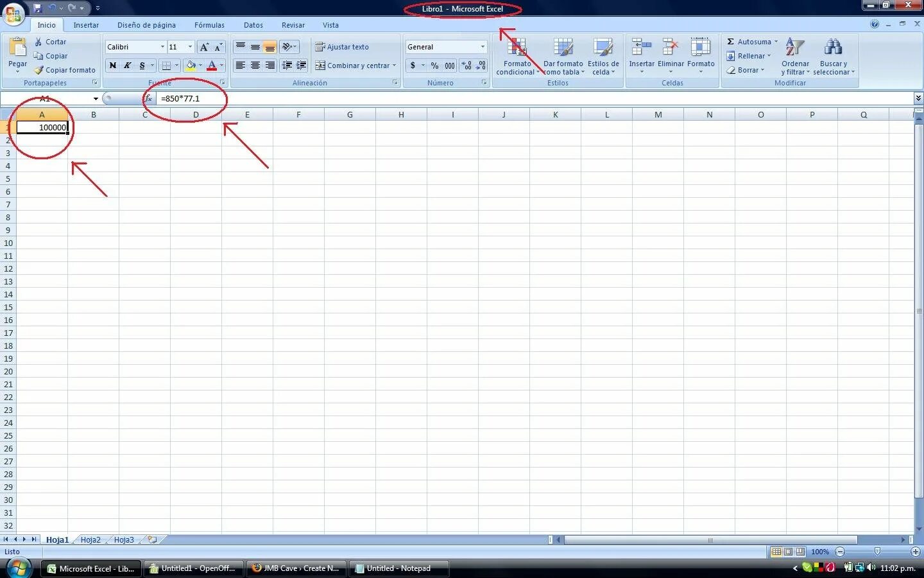Expand Rellenar dropdown

(x=769, y=56)
